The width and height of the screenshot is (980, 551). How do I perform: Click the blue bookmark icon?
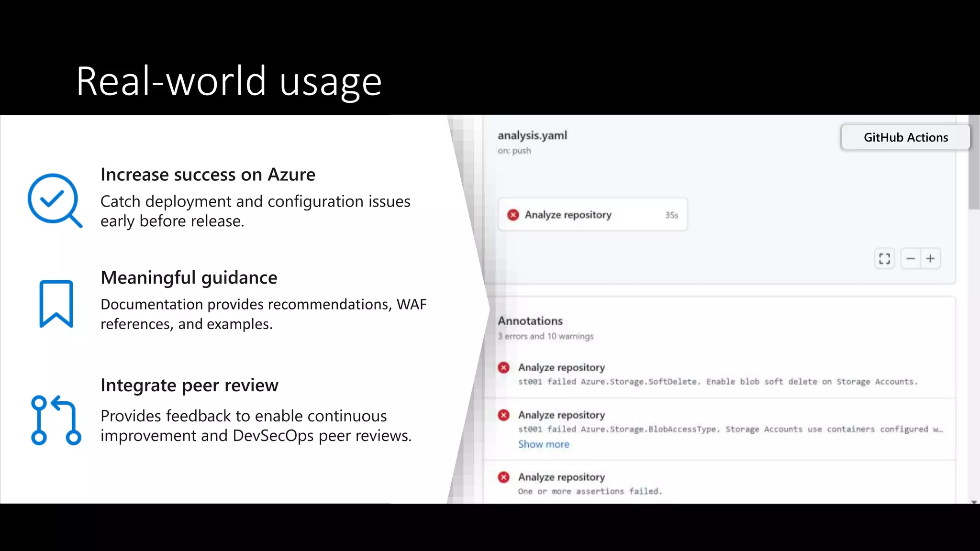pyautogui.click(x=56, y=304)
